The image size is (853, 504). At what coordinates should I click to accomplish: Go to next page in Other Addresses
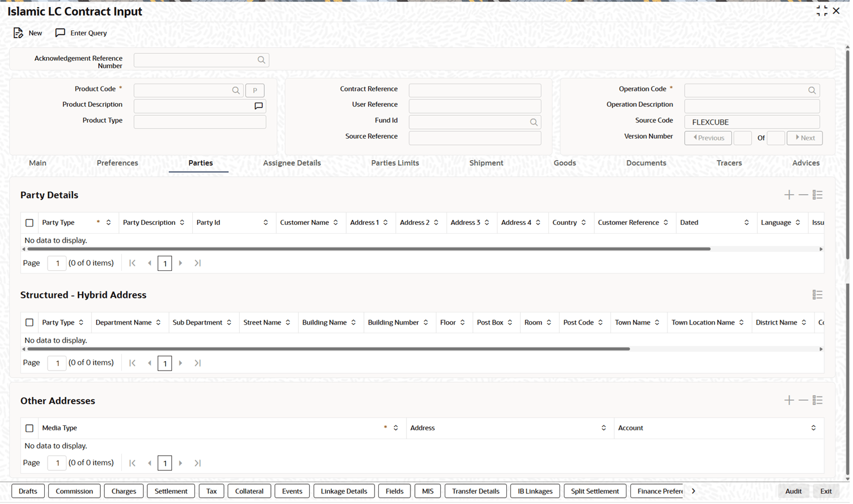[181, 463]
